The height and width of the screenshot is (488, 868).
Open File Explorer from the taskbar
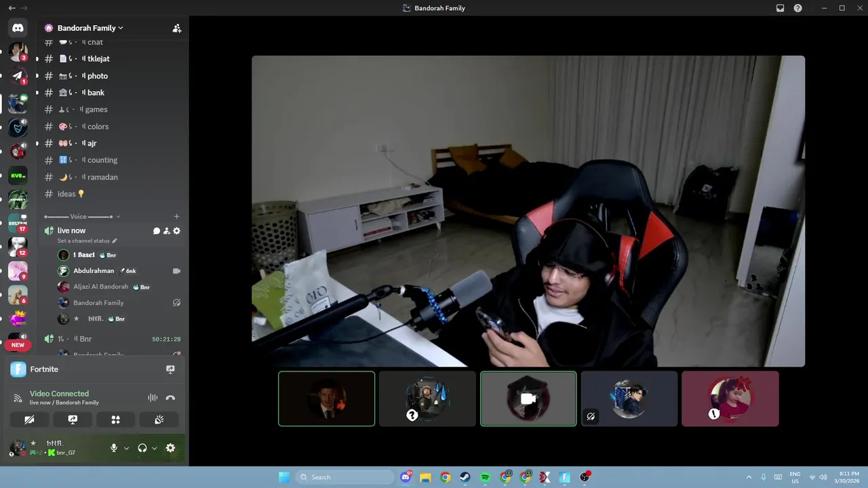pos(425,477)
